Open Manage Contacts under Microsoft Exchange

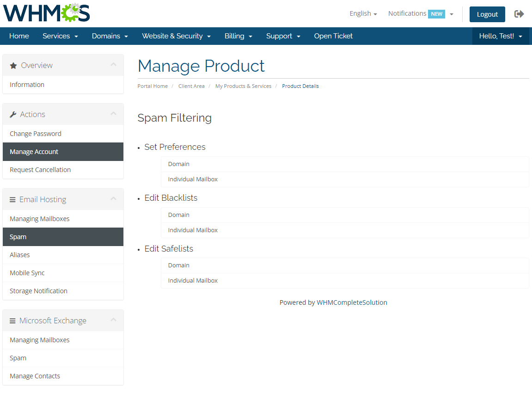click(63, 376)
